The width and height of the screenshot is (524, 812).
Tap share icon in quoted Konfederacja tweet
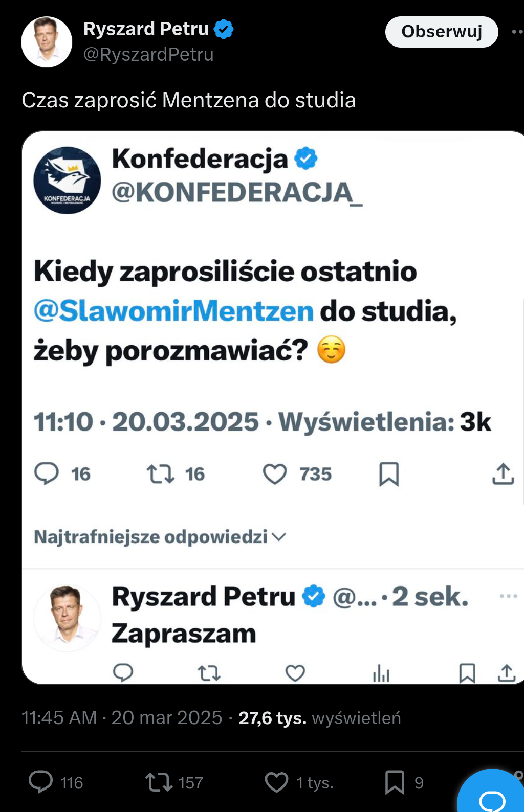(503, 474)
